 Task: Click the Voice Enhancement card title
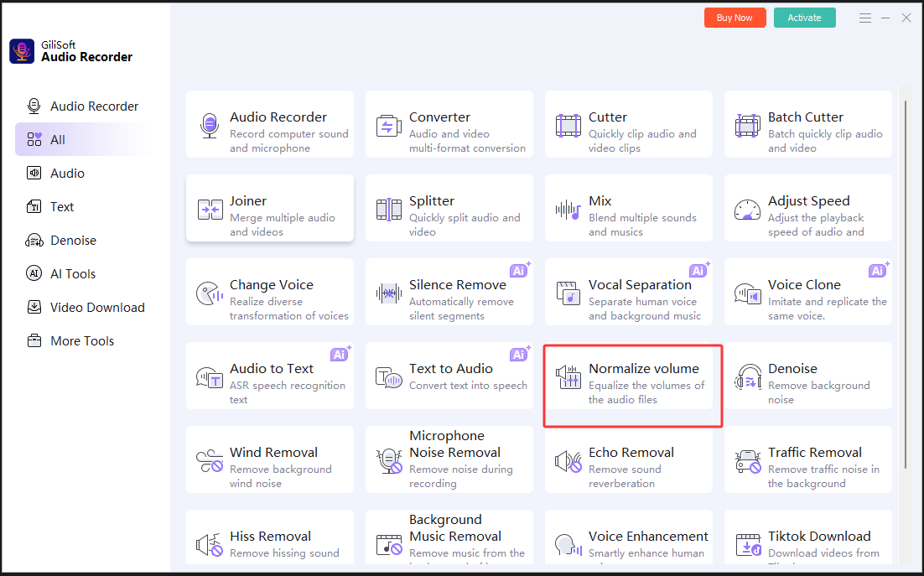coord(648,537)
